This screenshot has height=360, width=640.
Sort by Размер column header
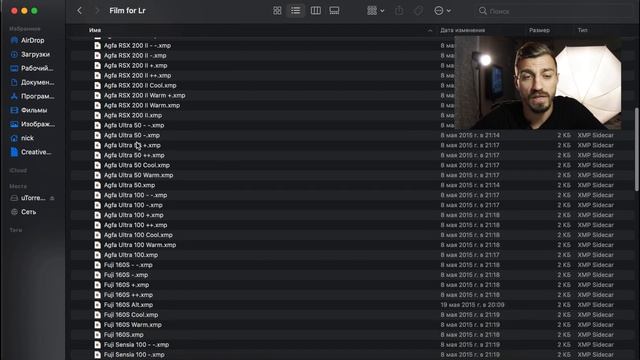click(539, 30)
